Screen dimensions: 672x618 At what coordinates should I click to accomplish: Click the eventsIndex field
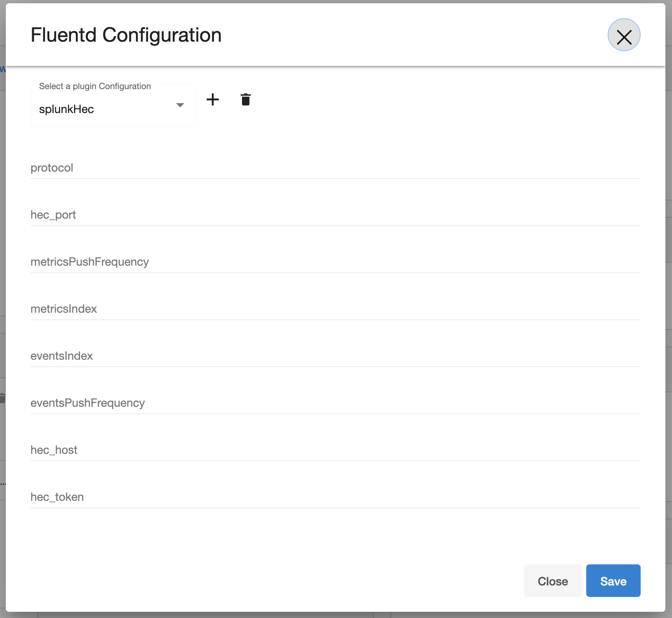pyautogui.click(x=335, y=356)
